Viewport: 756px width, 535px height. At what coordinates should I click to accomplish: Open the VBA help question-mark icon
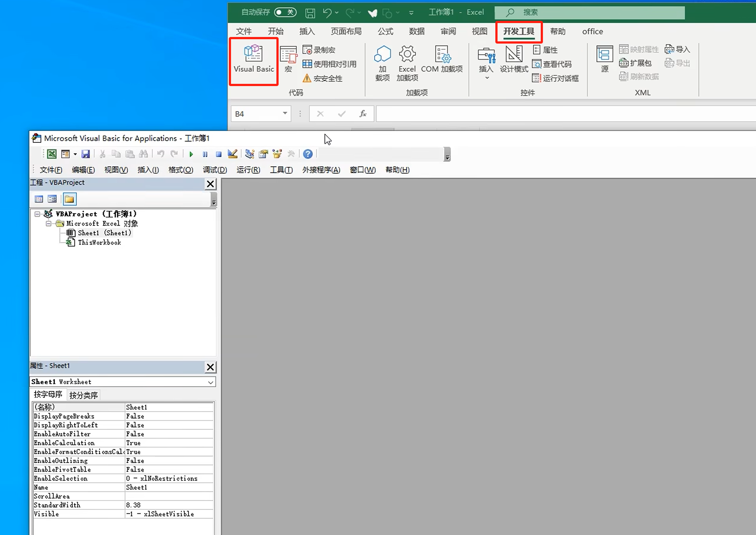click(x=308, y=154)
